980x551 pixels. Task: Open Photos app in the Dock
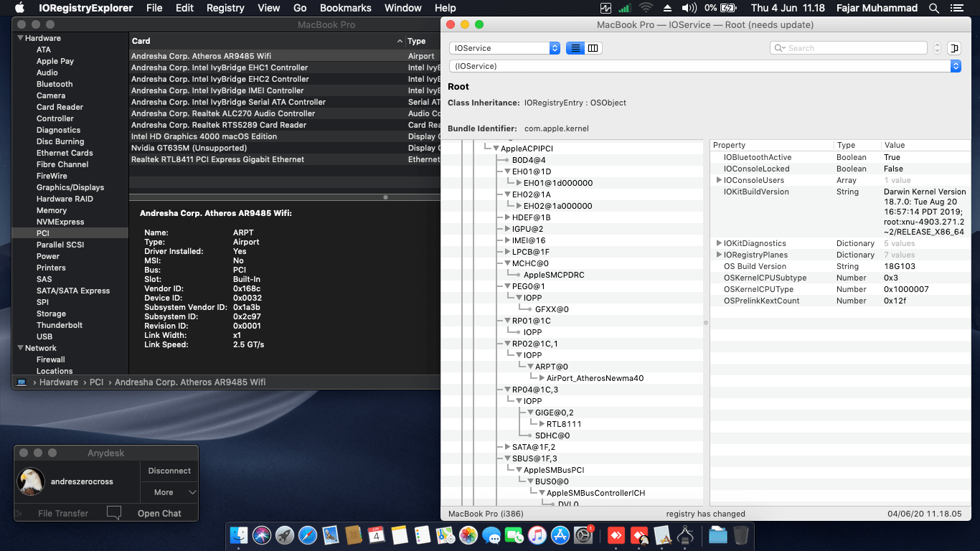click(468, 535)
